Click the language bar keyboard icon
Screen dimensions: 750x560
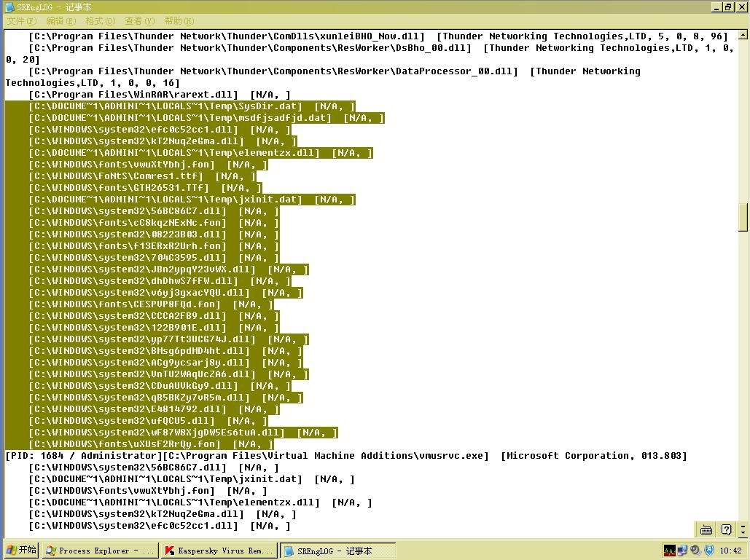(706, 529)
